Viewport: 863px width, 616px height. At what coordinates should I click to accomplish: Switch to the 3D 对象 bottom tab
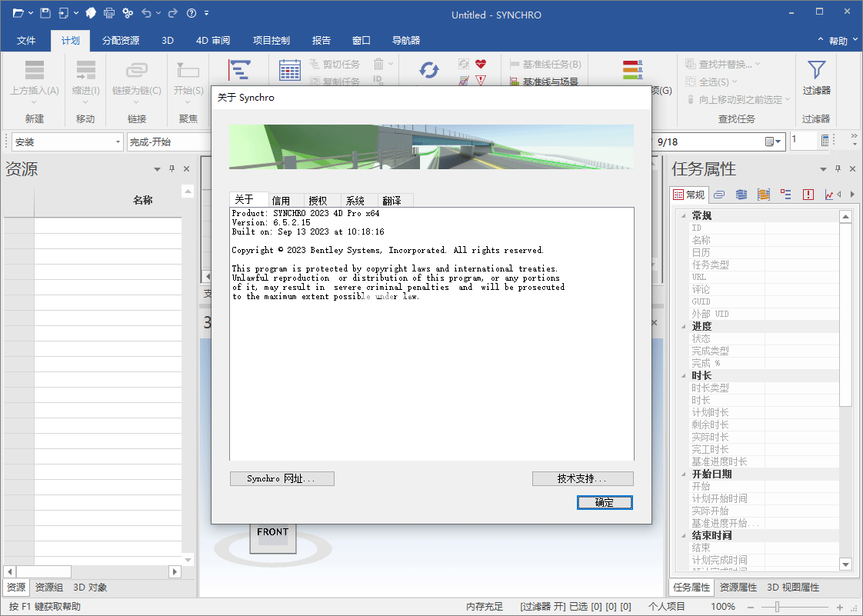[90, 588]
